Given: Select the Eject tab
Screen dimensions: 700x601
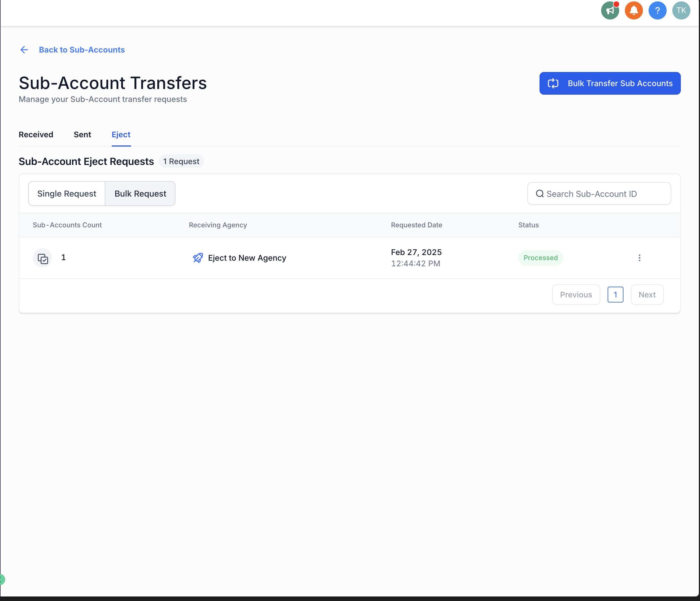Looking at the screenshot, I should (121, 134).
